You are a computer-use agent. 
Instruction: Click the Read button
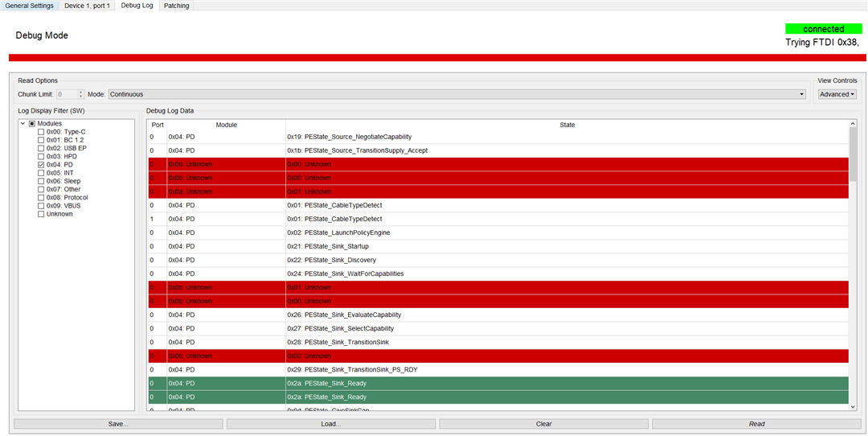(756, 424)
